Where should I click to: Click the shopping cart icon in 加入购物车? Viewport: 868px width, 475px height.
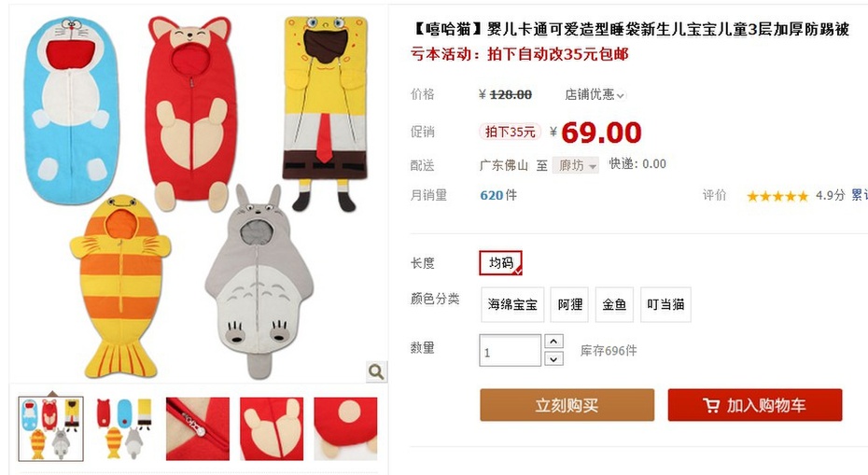pyautogui.click(x=711, y=405)
